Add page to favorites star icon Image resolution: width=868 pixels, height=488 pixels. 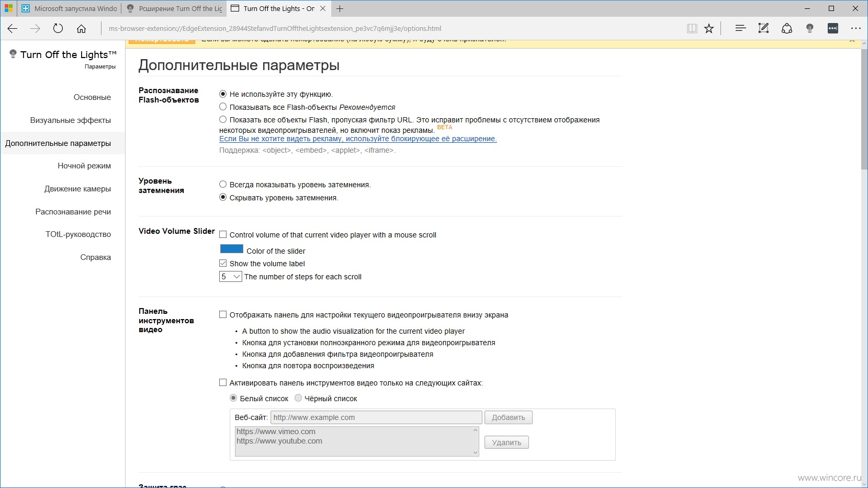709,29
